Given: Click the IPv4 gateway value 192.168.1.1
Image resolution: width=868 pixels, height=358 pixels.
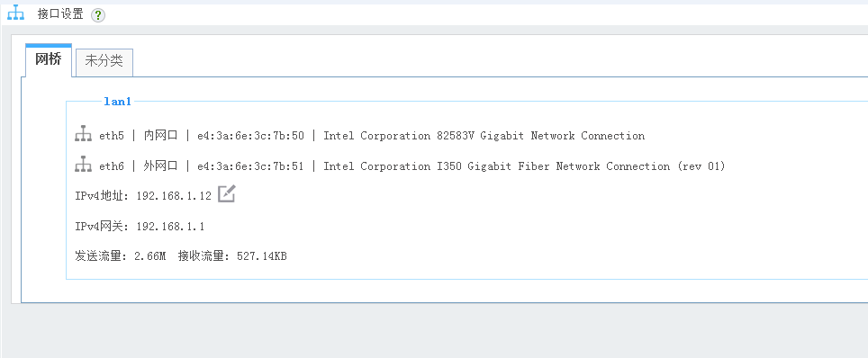Looking at the screenshot, I should 170,227.
